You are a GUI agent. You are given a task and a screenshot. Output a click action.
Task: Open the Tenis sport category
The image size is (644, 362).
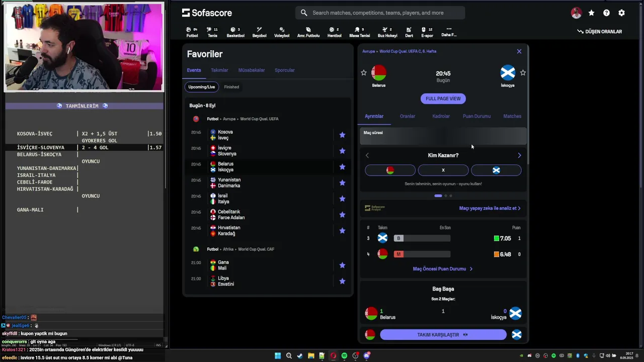pos(212,32)
